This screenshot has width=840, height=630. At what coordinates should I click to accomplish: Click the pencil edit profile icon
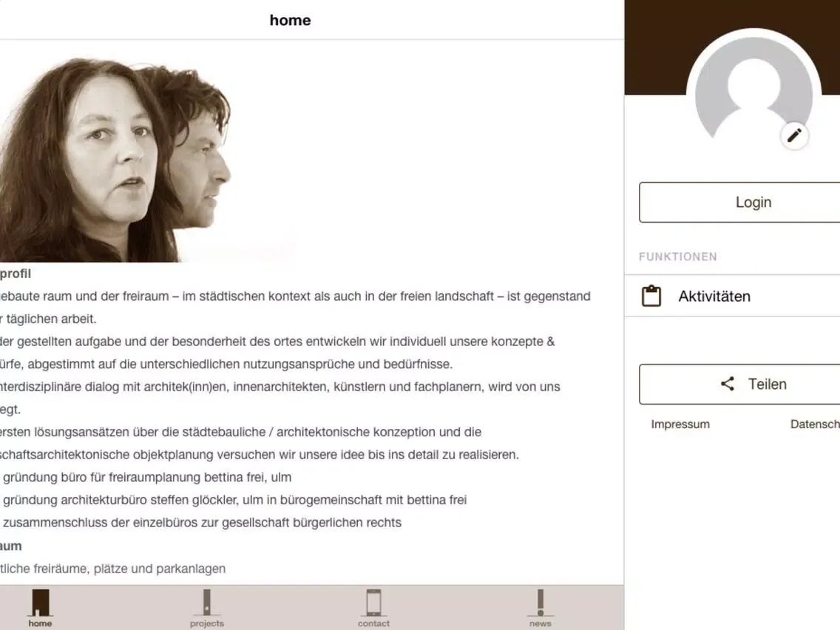(x=794, y=135)
